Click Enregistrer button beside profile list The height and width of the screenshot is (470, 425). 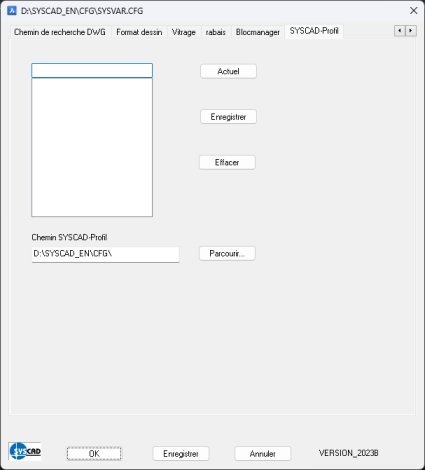228,117
